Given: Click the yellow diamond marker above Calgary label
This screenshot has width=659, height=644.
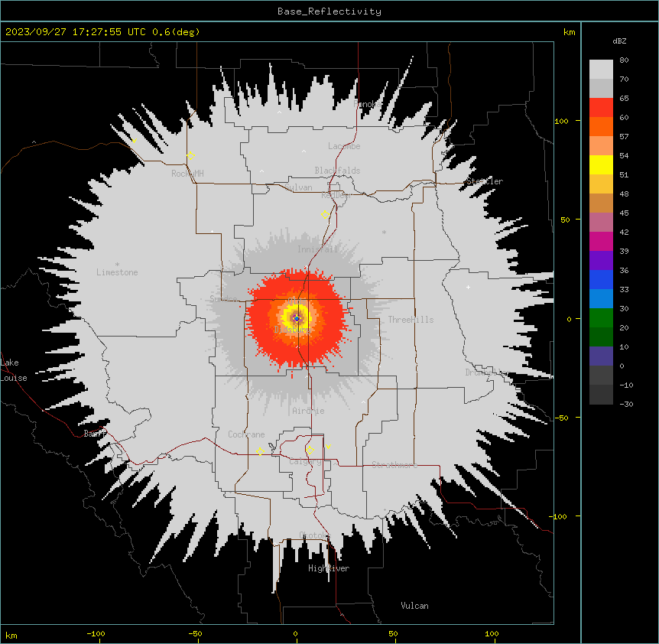Looking at the screenshot, I should point(310,450).
